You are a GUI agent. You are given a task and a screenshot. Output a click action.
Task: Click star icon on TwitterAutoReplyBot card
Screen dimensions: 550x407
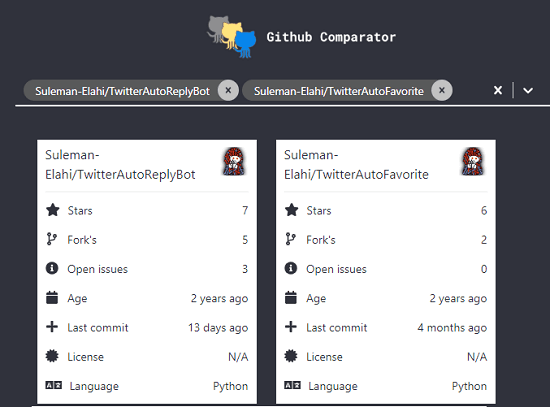click(x=53, y=210)
